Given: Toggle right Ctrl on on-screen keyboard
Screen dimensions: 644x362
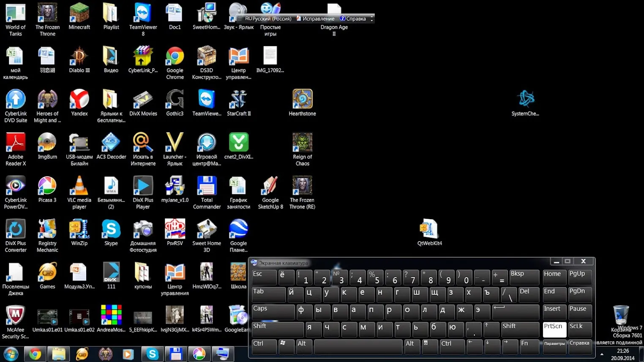Looking at the screenshot, I should point(452,347).
